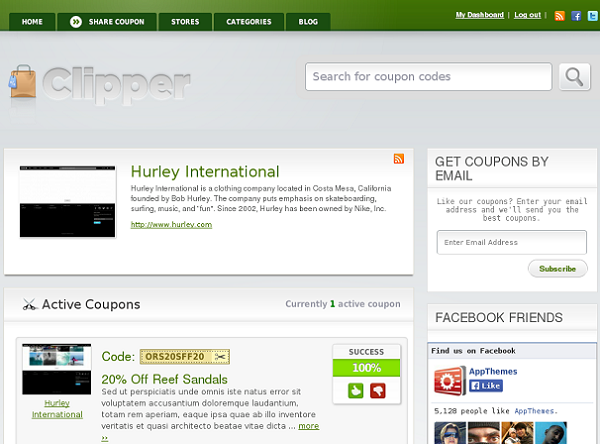Visit the http://www.hurley.com link
The image size is (600, 444).
pos(171,225)
